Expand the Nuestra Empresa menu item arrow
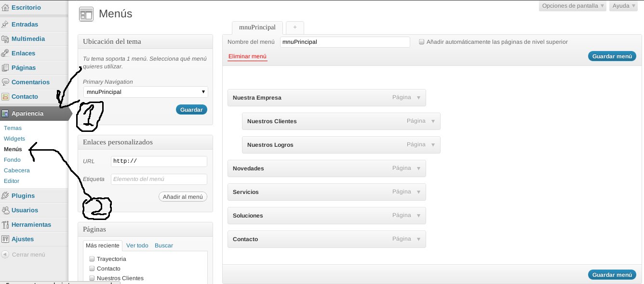Image resolution: width=644 pixels, height=284 pixels. (x=418, y=98)
